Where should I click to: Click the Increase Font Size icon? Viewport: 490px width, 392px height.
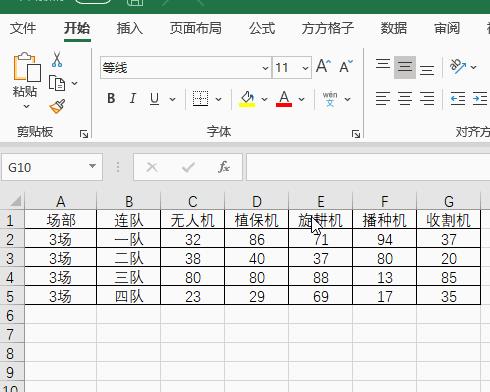(x=323, y=66)
